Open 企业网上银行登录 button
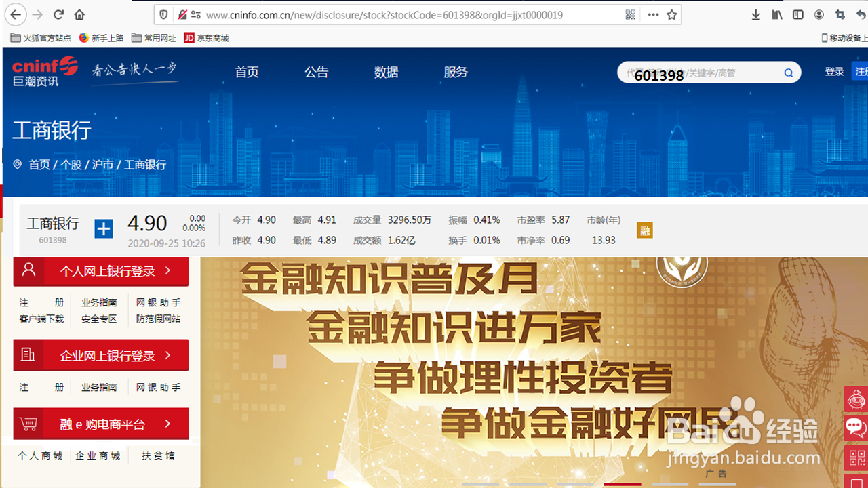This screenshot has width=868, height=488. (x=101, y=355)
